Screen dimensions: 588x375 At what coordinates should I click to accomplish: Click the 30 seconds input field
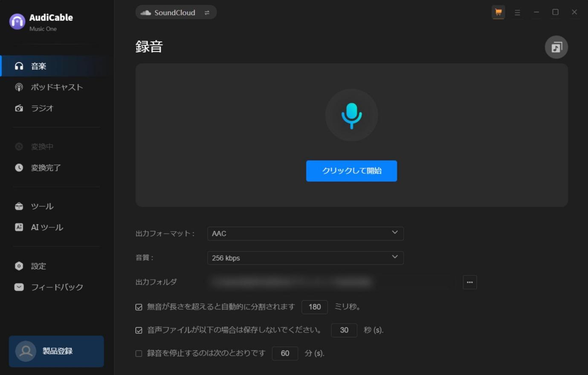(x=344, y=330)
